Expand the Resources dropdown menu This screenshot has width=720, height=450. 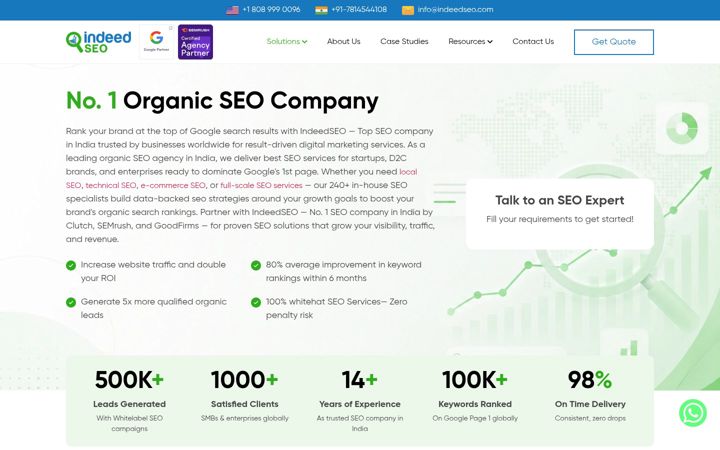tap(470, 41)
